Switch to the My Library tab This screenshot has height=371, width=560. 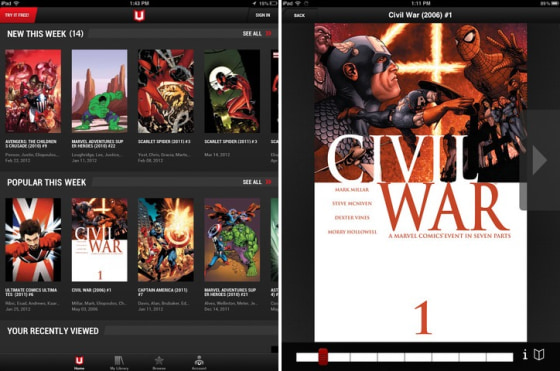(x=119, y=362)
